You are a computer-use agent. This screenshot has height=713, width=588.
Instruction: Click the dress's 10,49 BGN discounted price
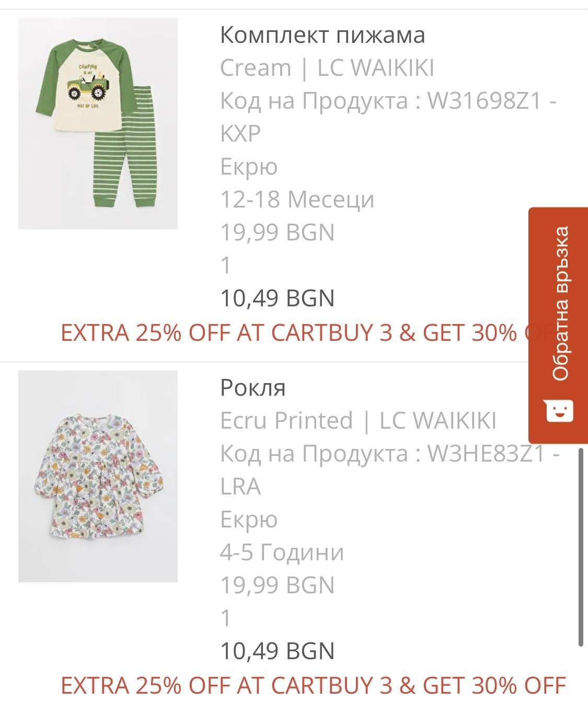pos(277,651)
